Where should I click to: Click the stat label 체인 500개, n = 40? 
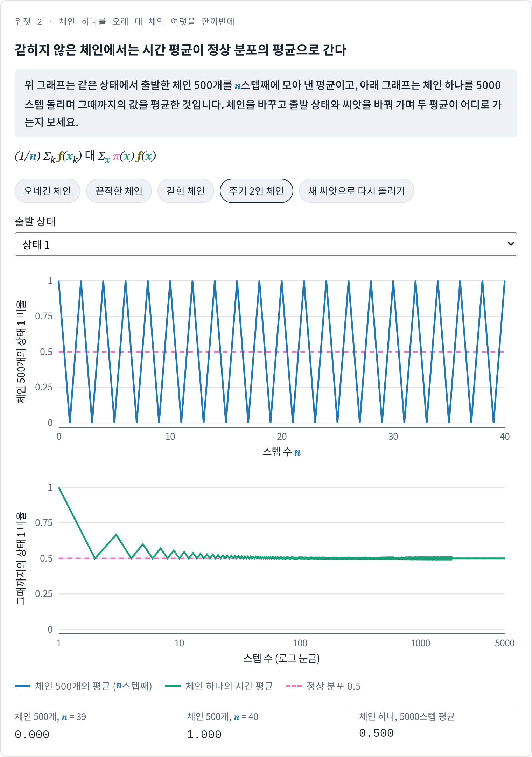coord(223,717)
